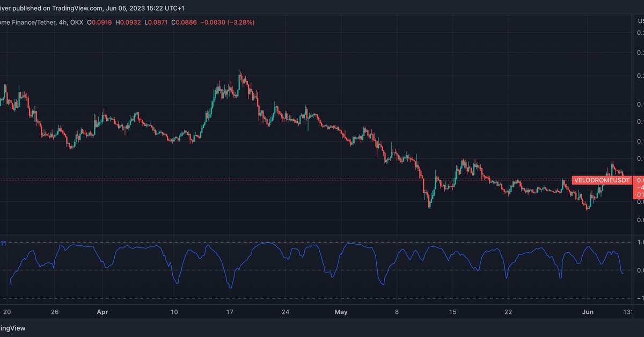Image resolution: width=644 pixels, height=337 pixels.
Task: Click the 10 date label on time axis
Action: coord(173,311)
